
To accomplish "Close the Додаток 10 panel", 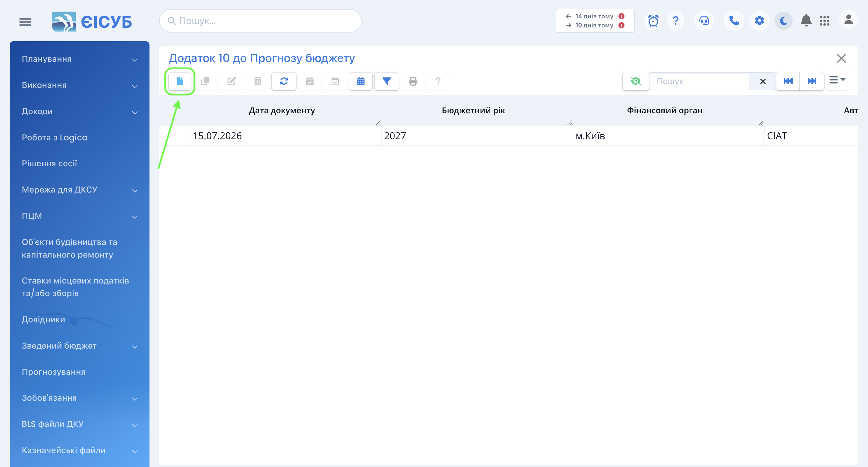I will (841, 59).
